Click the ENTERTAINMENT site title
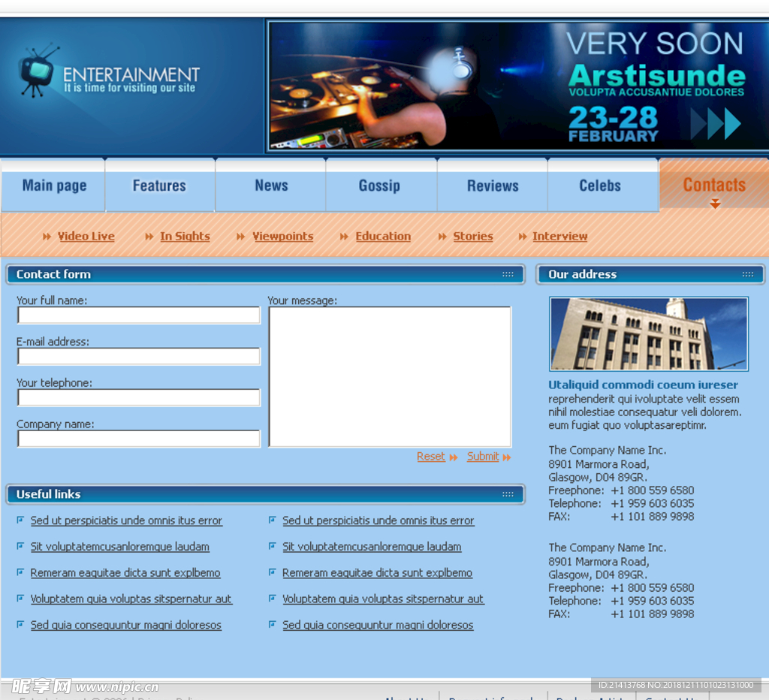Viewport: 769px width, 700px height. (x=131, y=74)
